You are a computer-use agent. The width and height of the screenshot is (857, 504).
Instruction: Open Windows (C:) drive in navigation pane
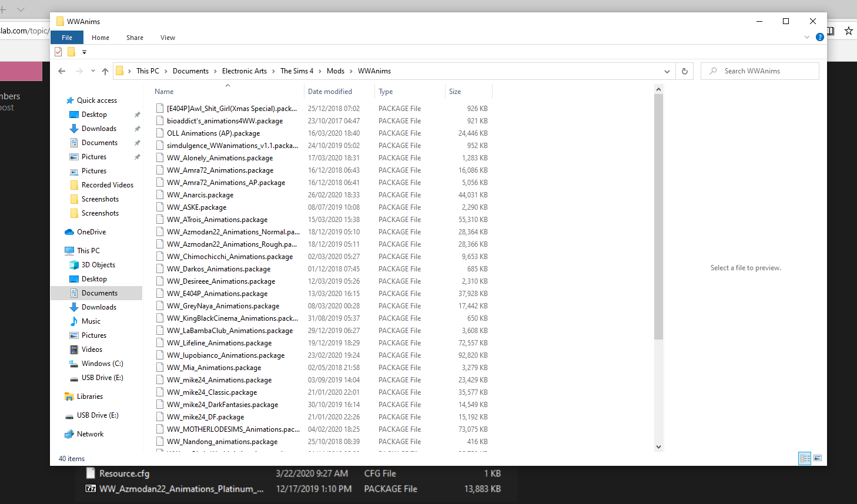click(102, 364)
